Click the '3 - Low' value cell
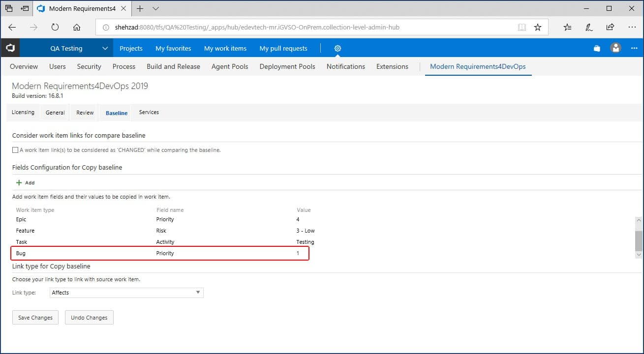Viewport: 644px width, 354px height. pos(306,231)
